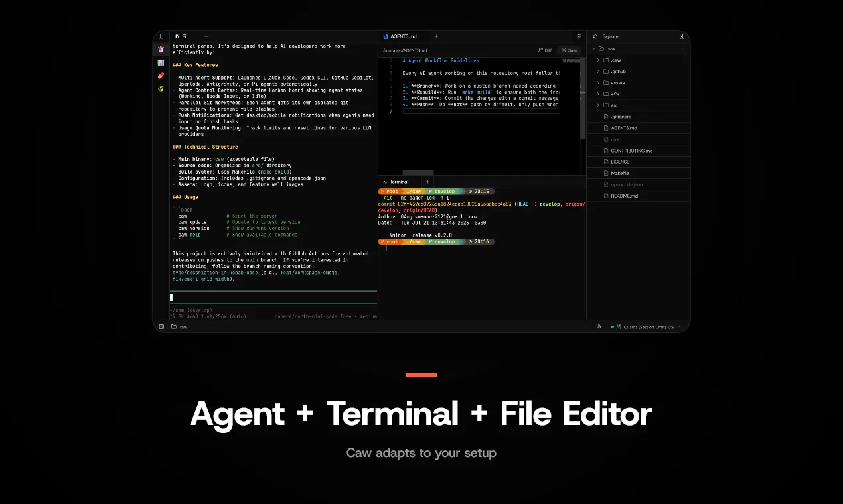Click the status bar layout icon

coord(161,326)
